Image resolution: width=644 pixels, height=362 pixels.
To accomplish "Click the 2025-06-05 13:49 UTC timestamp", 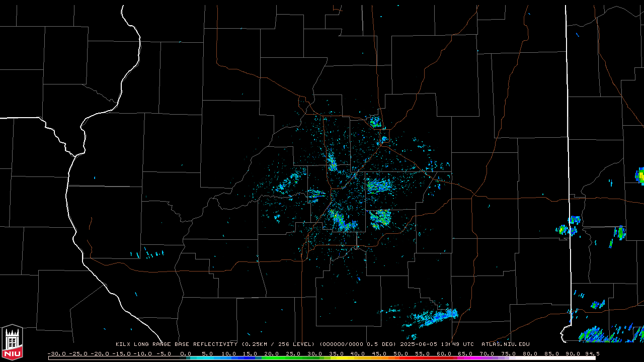I will (437, 344).
